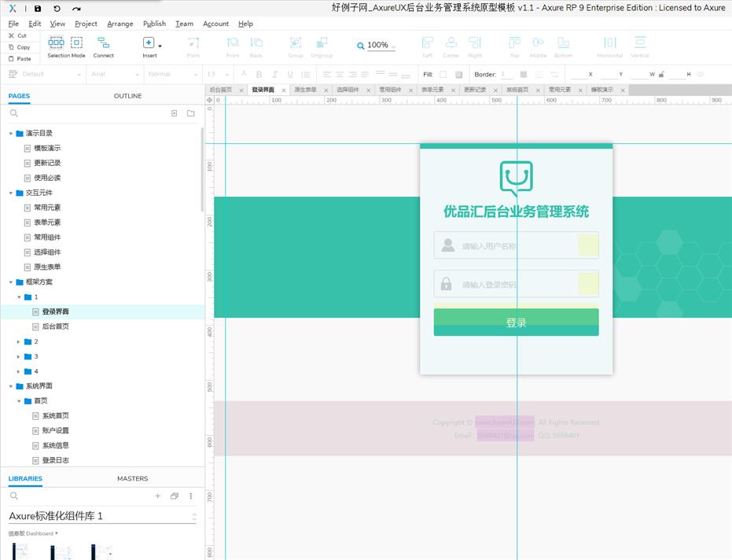Open the Publish menu
The width and height of the screenshot is (732, 560).
(155, 24)
